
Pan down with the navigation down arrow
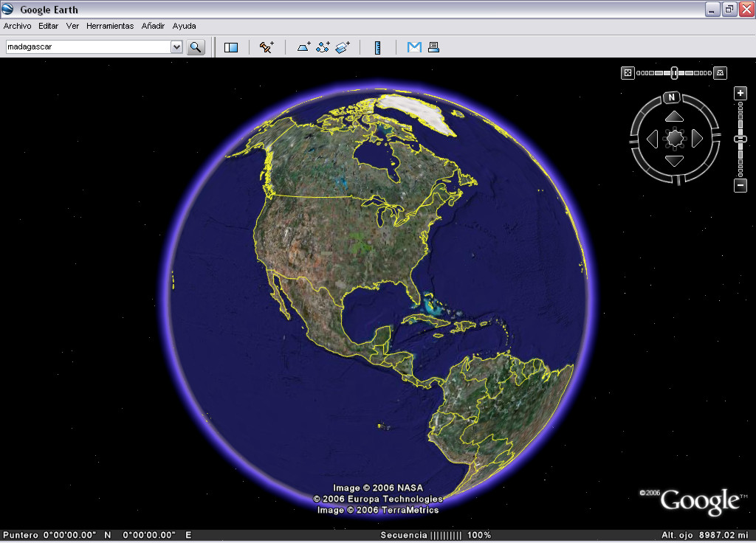point(674,160)
